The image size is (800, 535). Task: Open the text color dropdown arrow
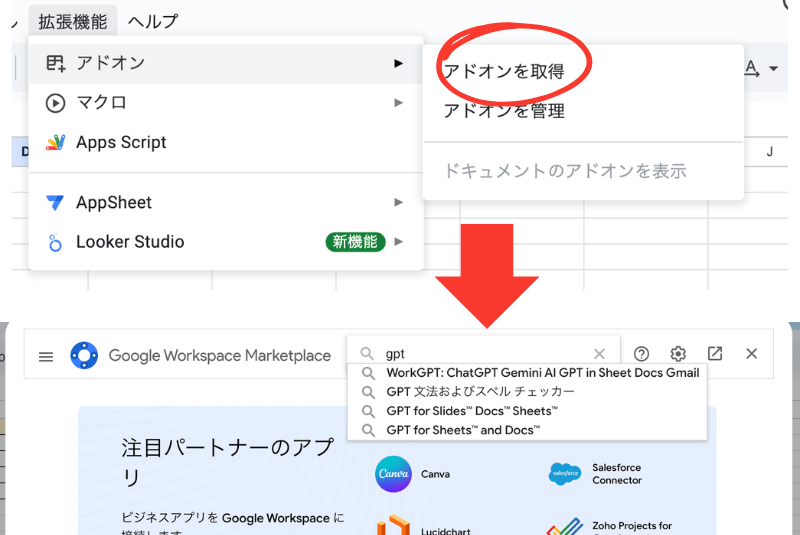[773, 68]
